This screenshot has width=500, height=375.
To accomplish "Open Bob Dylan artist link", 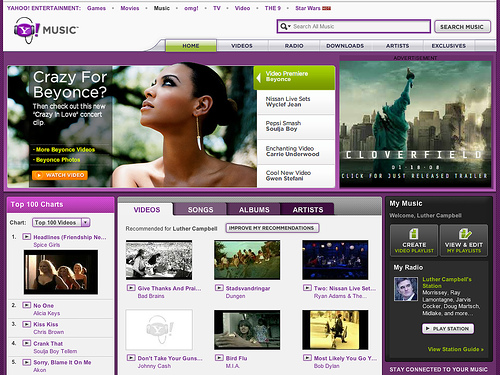I will (326, 366).
